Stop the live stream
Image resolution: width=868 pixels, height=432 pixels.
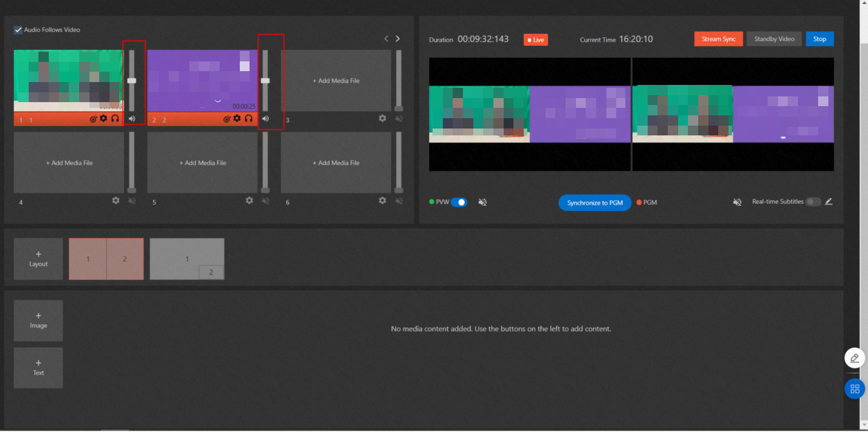[820, 39]
